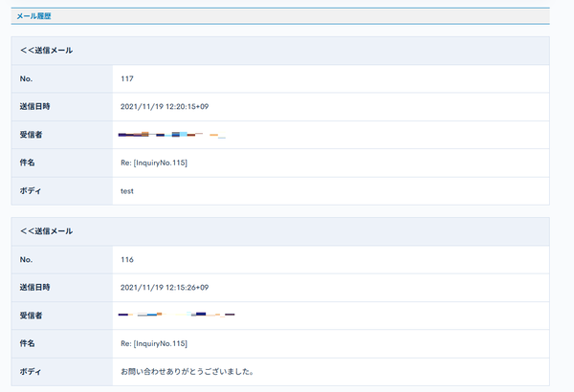The image size is (574, 392).
Task: Click the No. label in mail 117
Action: (26, 78)
